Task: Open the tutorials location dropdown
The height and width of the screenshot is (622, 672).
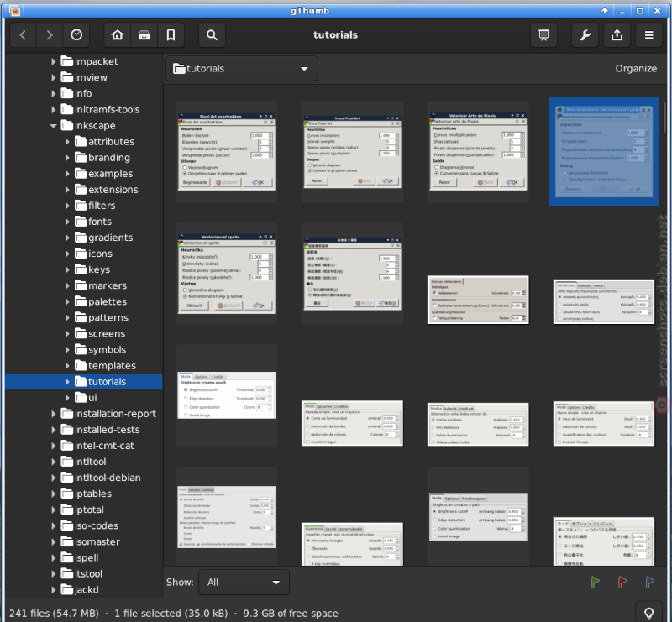Action: tap(242, 69)
